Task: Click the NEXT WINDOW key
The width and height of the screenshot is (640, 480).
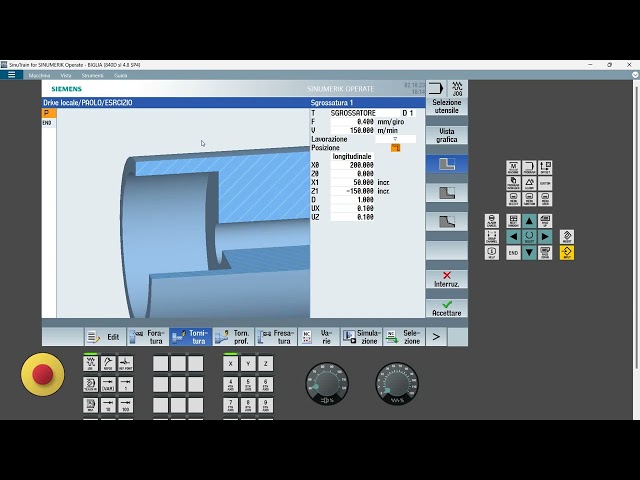Action: [x=513, y=221]
